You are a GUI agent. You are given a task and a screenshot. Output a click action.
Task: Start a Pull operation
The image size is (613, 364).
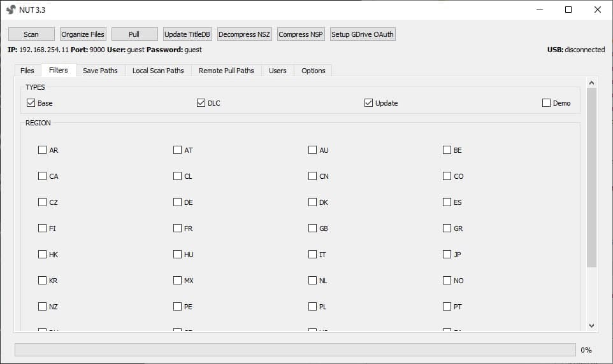[x=134, y=34]
